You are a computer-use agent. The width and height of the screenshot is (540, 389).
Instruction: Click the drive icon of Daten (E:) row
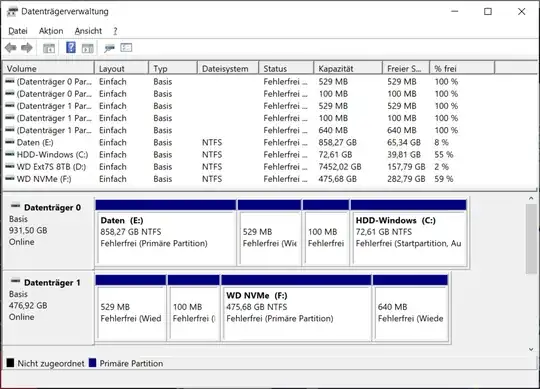(x=10, y=141)
